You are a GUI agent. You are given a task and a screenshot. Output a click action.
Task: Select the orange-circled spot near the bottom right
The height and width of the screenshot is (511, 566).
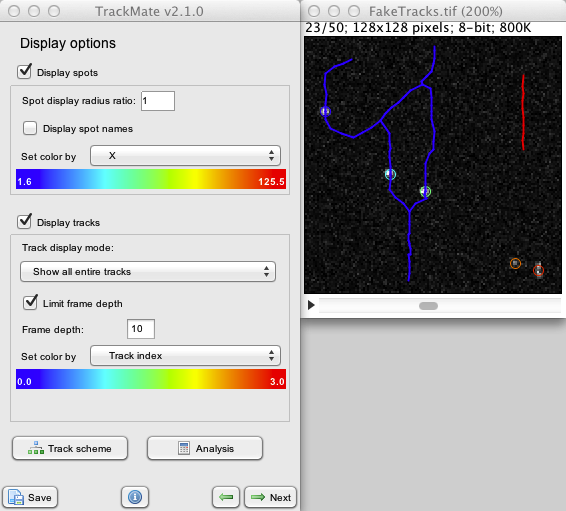(515, 263)
